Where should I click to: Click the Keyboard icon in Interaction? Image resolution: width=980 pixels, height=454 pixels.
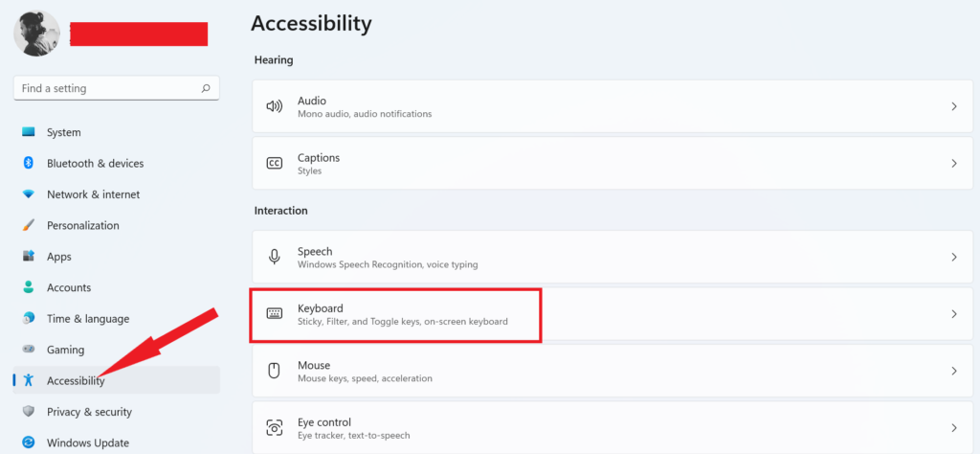click(x=275, y=314)
